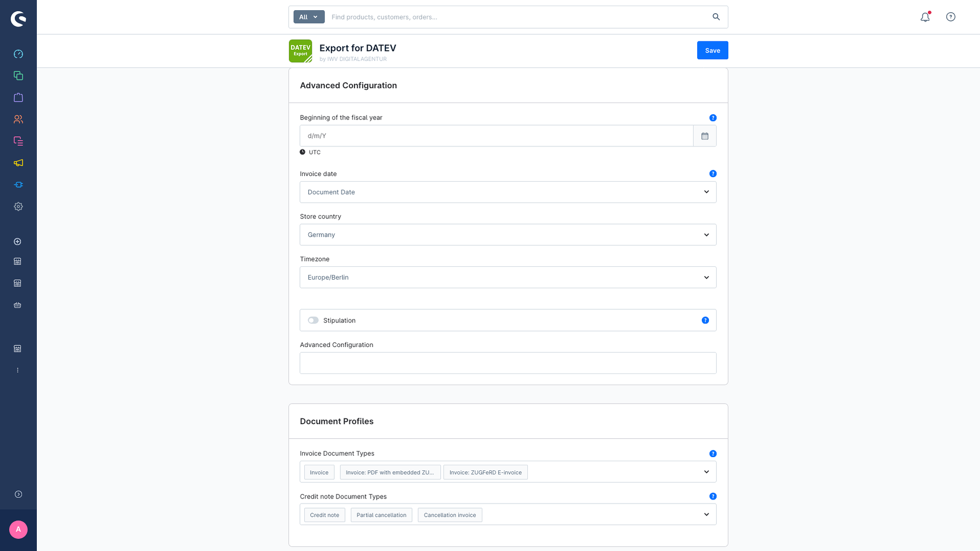
Task: Expand the Credit note Document Types select
Action: coord(706,514)
